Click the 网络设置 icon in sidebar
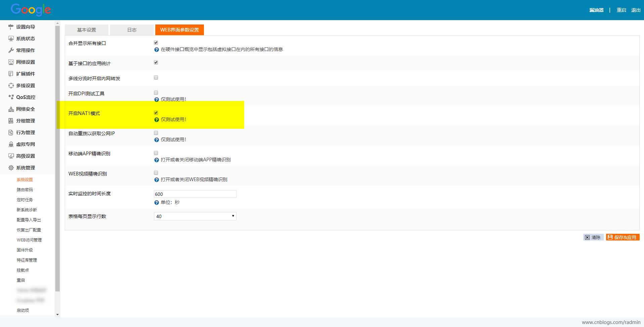This screenshot has width=644, height=327. tap(11, 62)
